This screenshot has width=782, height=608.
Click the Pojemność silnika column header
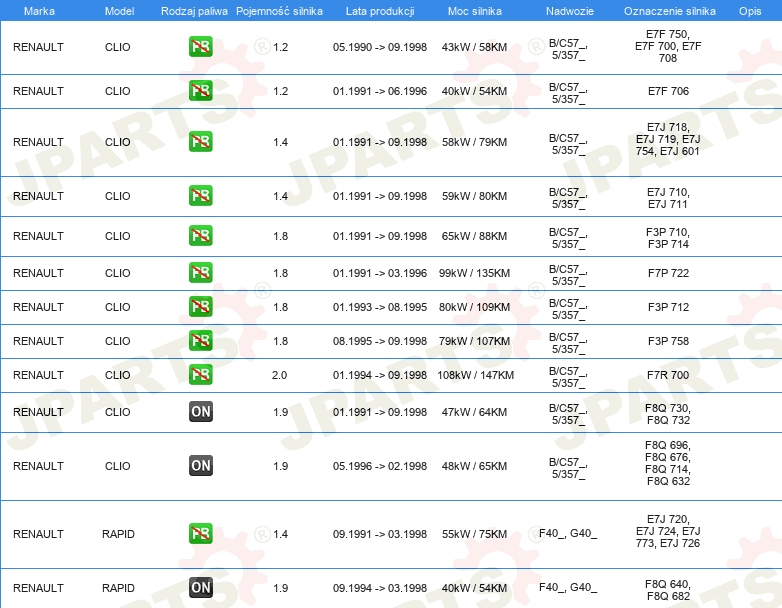click(x=279, y=11)
